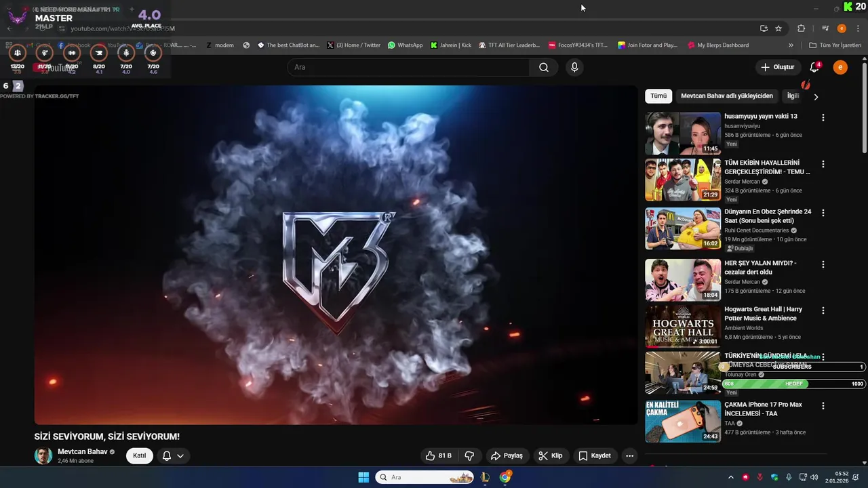Viewport: 868px width, 488px height.
Task: Bookmark this page with star icon
Action: coord(778,28)
